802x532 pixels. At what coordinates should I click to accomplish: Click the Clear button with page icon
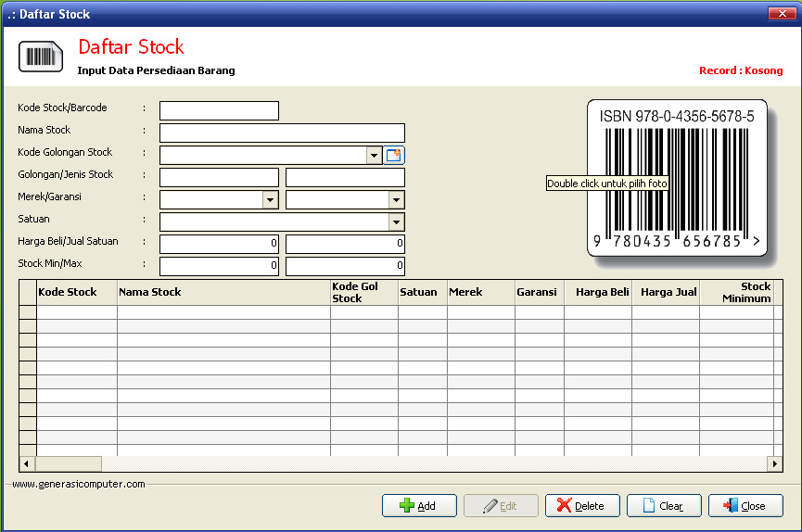point(664,506)
